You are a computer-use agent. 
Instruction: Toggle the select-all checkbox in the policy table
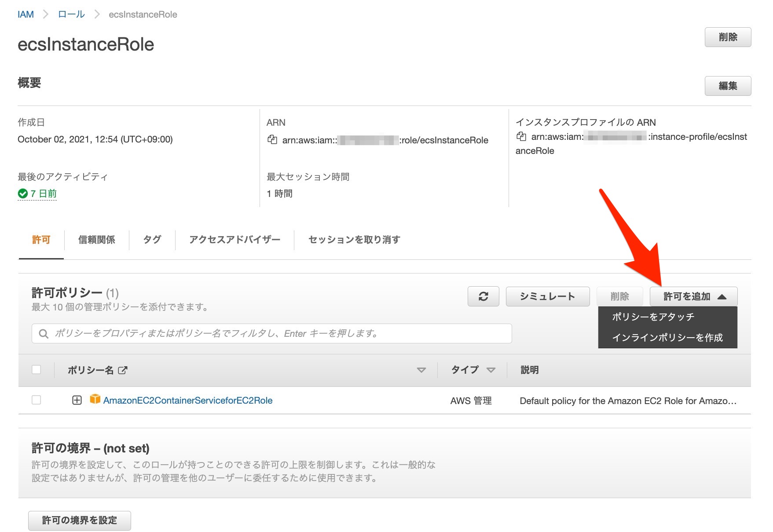36,370
